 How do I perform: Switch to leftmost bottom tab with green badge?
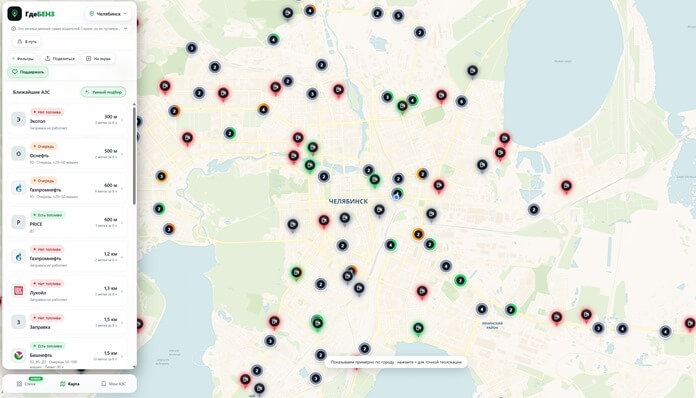27,383
